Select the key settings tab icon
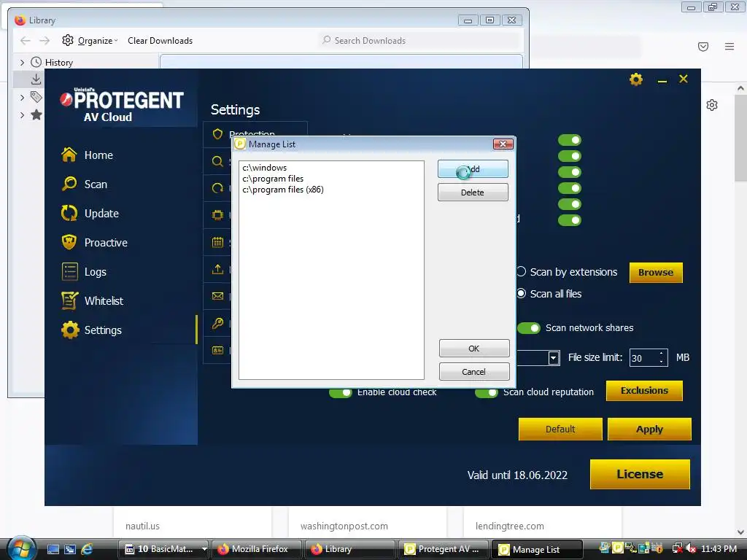Image resolution: width=747 pixels, height=560 pixels. 217,323
